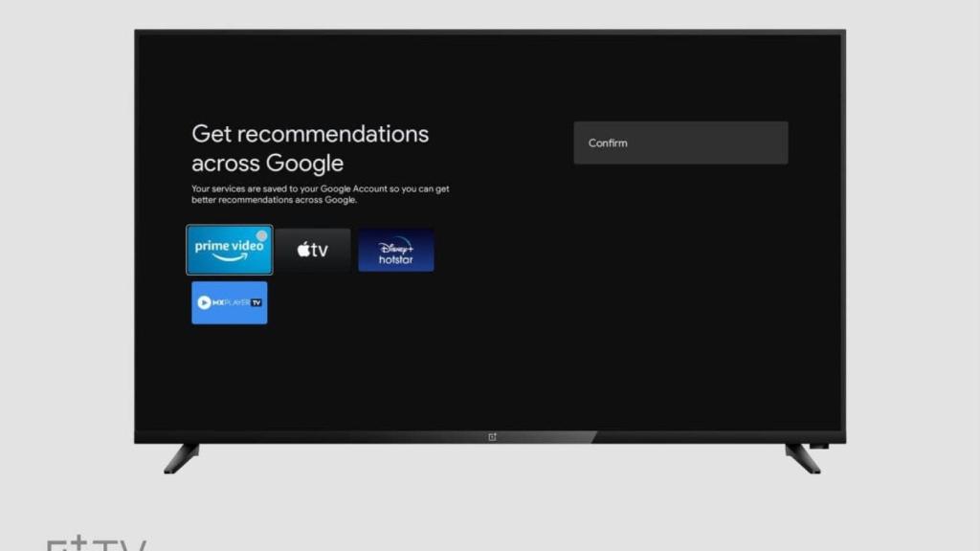
Task: Click the TV's right stand leg
Action: click(802, 457)
